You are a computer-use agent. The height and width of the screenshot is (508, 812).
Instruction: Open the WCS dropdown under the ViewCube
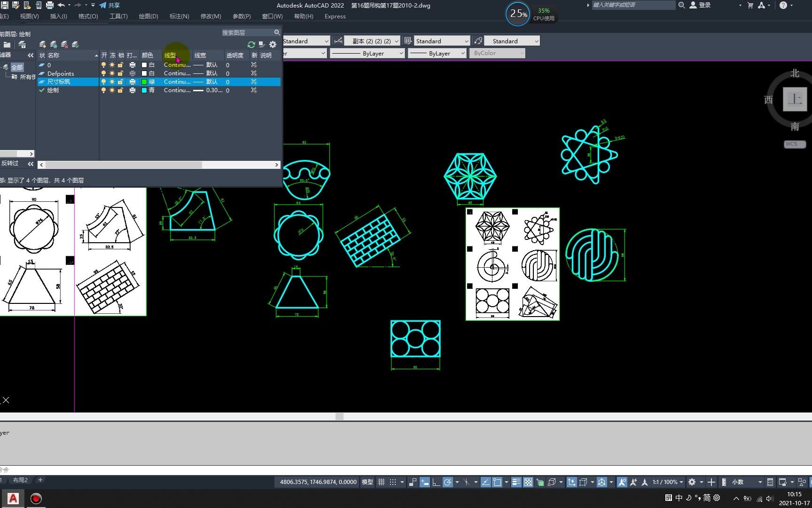800,144
